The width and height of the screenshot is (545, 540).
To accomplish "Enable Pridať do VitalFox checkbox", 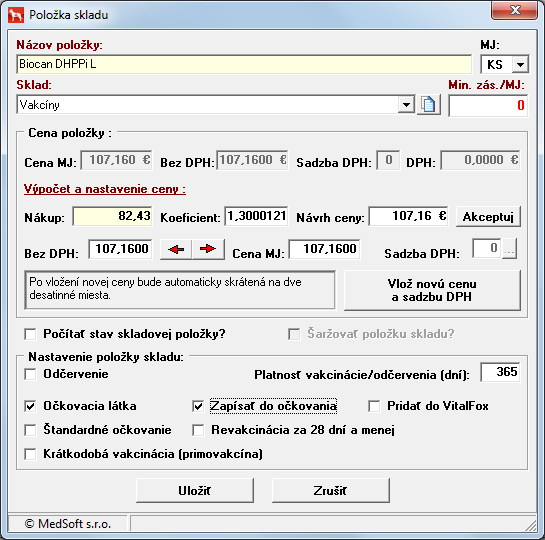I will 374,406.
